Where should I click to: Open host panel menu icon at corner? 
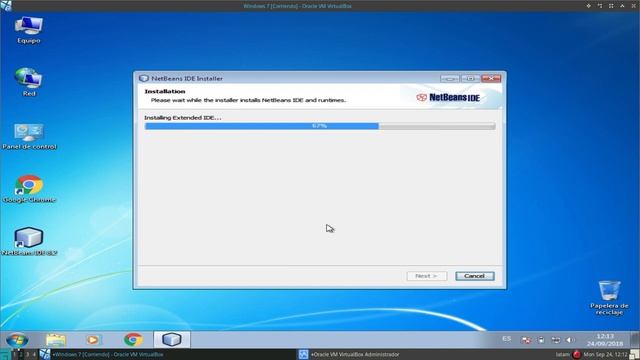(4, 354)
